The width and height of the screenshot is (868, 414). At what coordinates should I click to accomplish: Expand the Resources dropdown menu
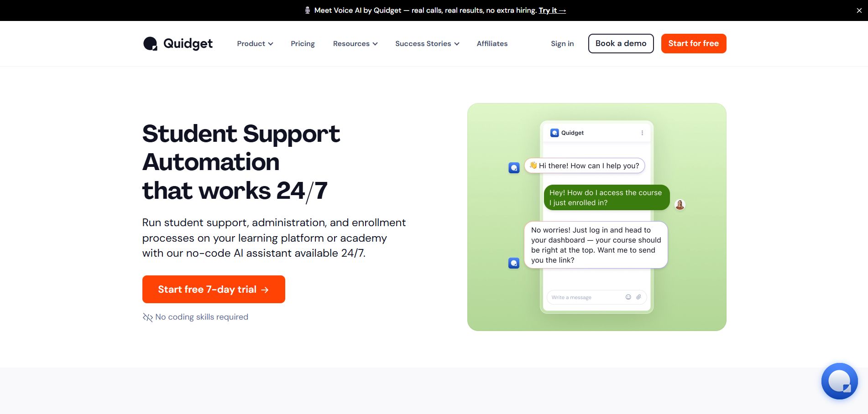coord(355,44)
